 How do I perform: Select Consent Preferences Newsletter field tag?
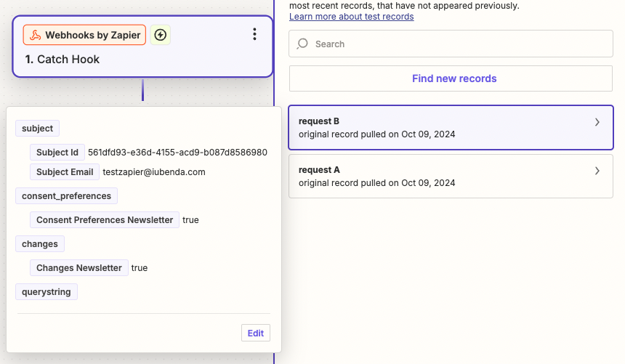[105, 219]
